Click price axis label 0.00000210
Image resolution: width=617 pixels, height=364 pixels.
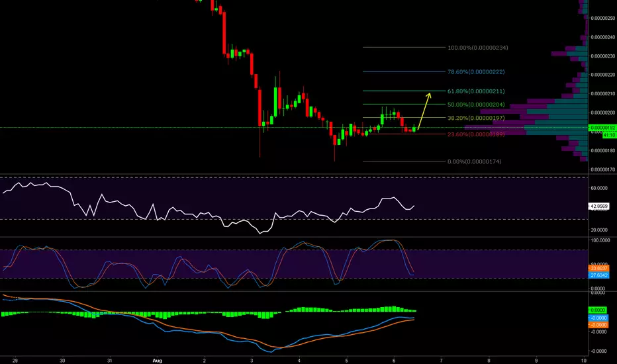(x=603, y=94)
